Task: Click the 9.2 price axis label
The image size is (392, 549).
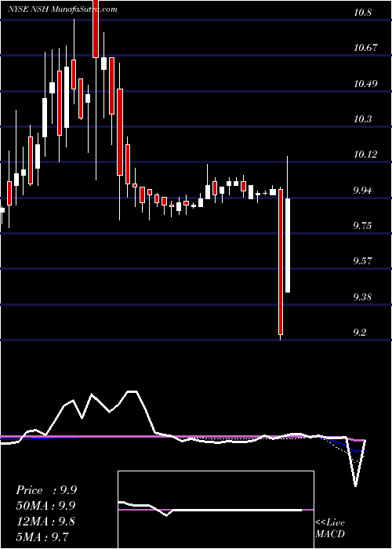Action: point(361,333)
